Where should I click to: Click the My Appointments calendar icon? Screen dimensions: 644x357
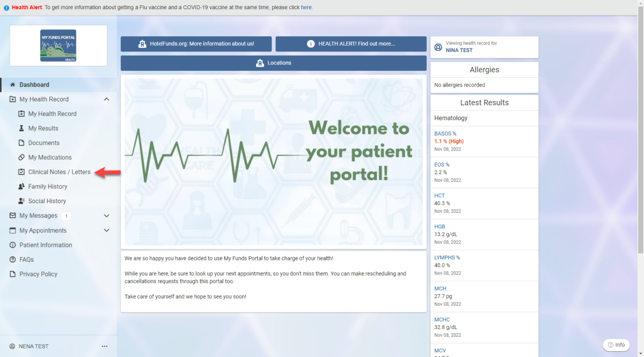13,230
